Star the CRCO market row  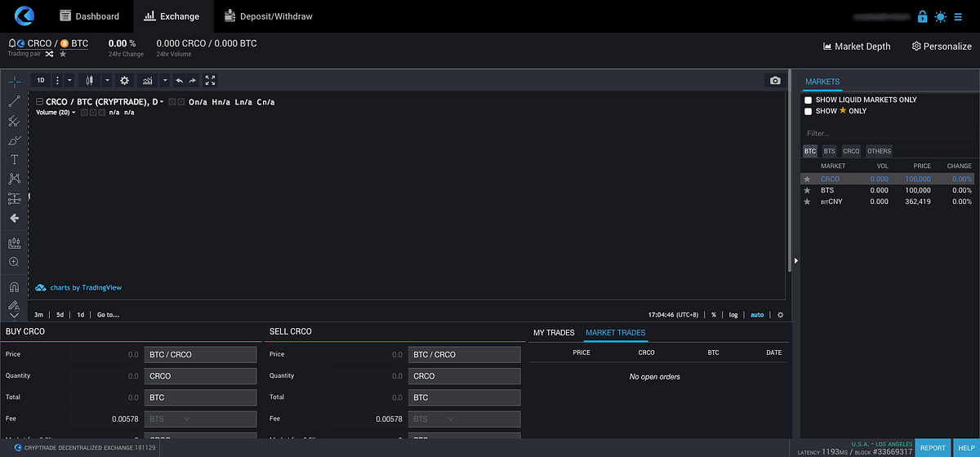click(x=808, y=179)
